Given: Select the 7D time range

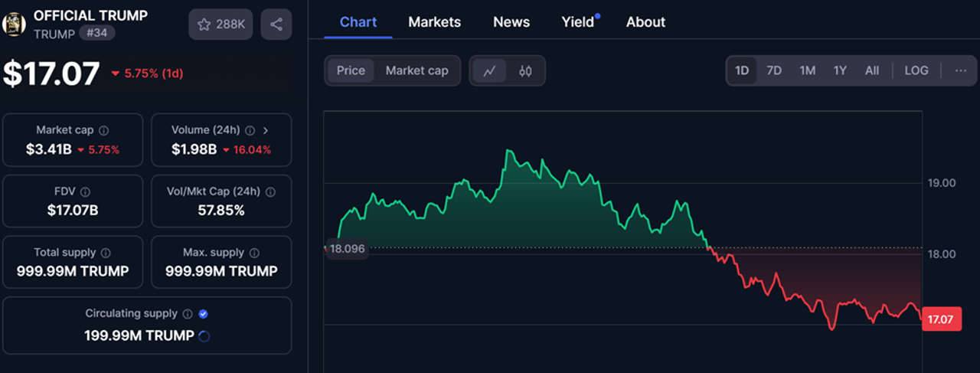Looking at the screenshot, I should pos(774,70).
